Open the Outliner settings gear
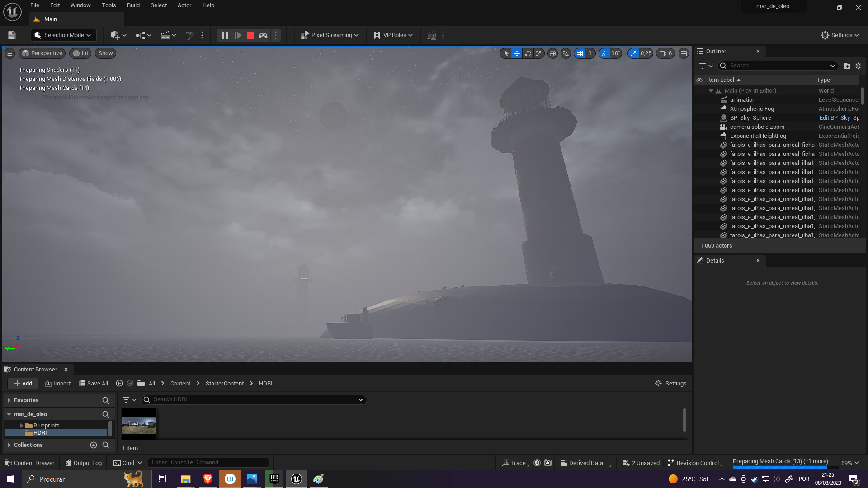The width and height of the screenshot is (868, 488). [858, 66]
